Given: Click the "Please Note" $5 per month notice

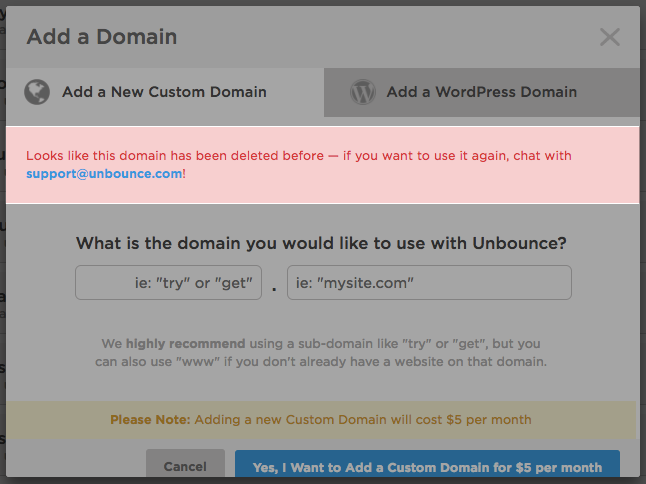Looking at the screenshot, I should click(321, 420).
